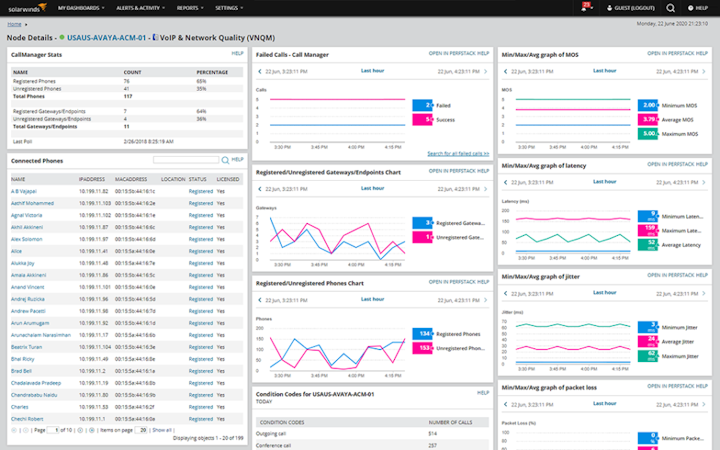This screenshot has height=450, width=720.
Task: Click the next arrow in jitter graph
Action: click(704, 294)
